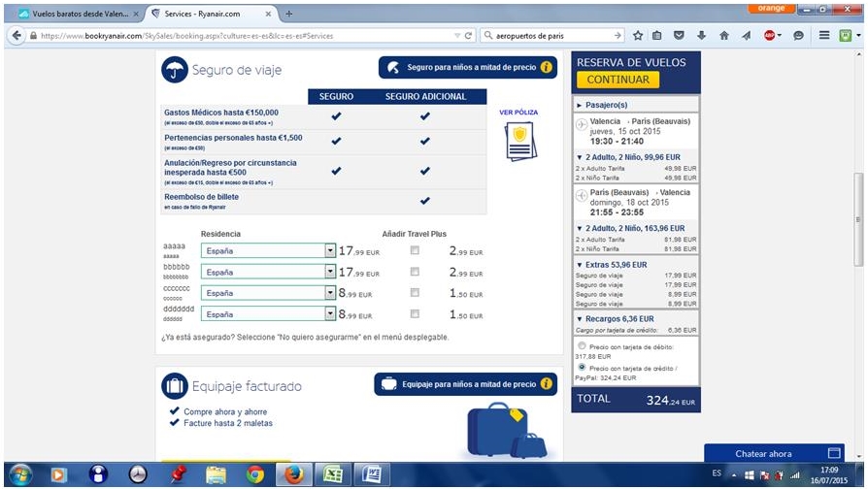The height and width of the screenshot is (489, 868).
Task: Tick Travel Plus checkbox for passenger ddddddd
Action: (x=415, y=313)
